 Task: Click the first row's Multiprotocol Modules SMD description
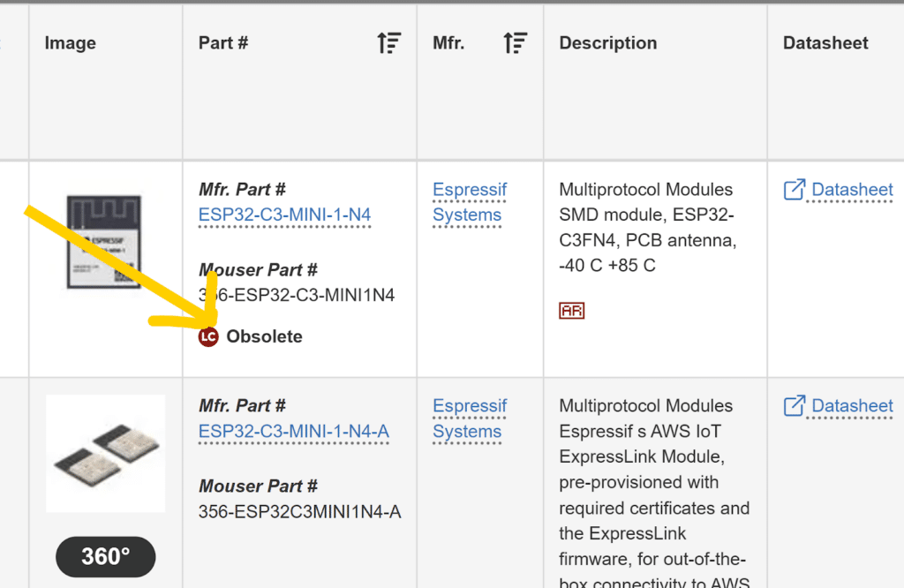click(647, 228)
